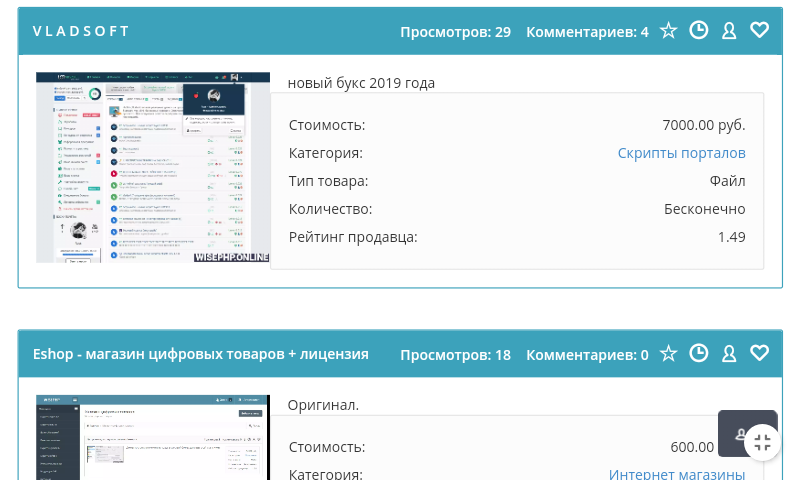Click Комментариев: 4 on VLADSOFT listing
This screenshot has width=800, height=480.
pos(587,32)
